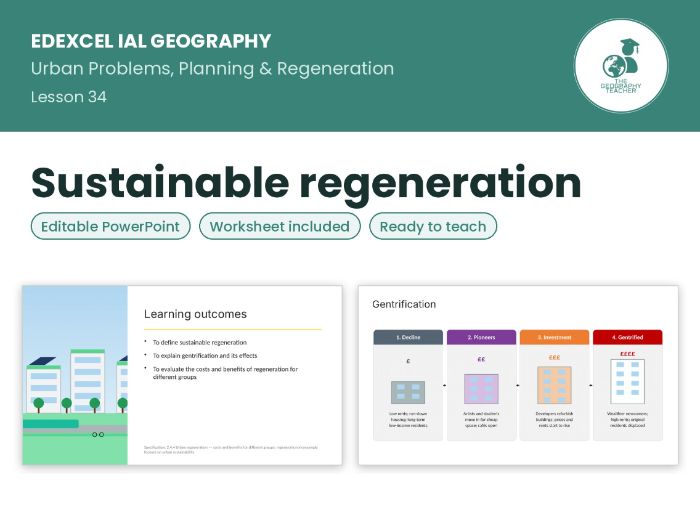Viewport: 700px width, 525px height.
Task: Open the Learning outcomes slide thumbnail
Action: click(182, 375)
